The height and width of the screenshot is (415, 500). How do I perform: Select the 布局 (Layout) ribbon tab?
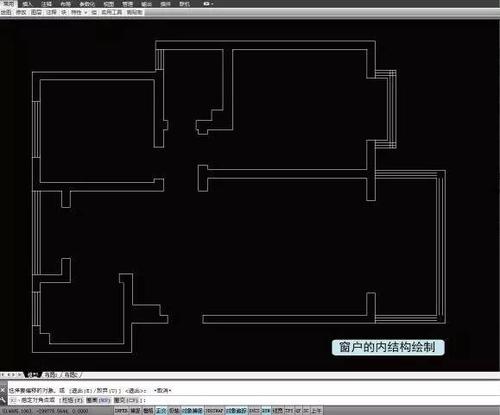[x=65, y=4]
